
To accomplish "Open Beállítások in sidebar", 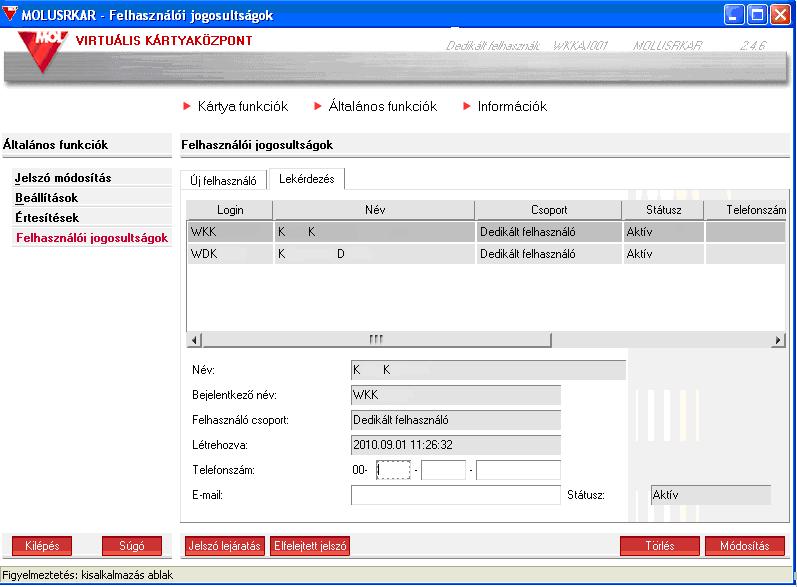I will point(46,198).
